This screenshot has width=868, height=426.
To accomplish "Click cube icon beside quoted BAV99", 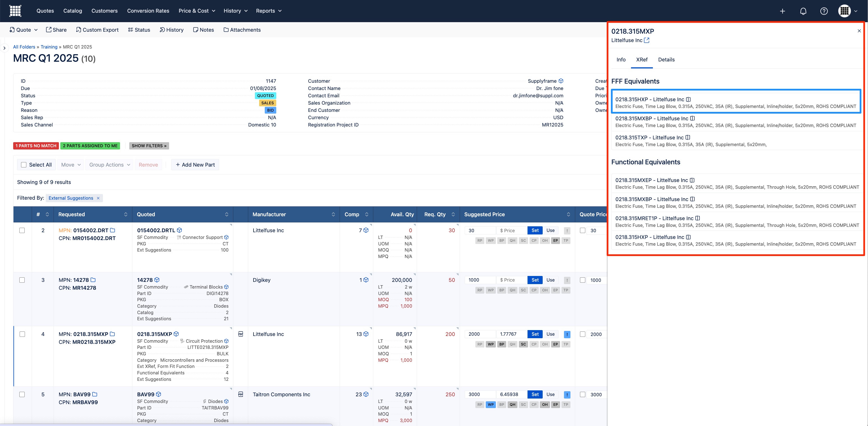I will 158,394.
